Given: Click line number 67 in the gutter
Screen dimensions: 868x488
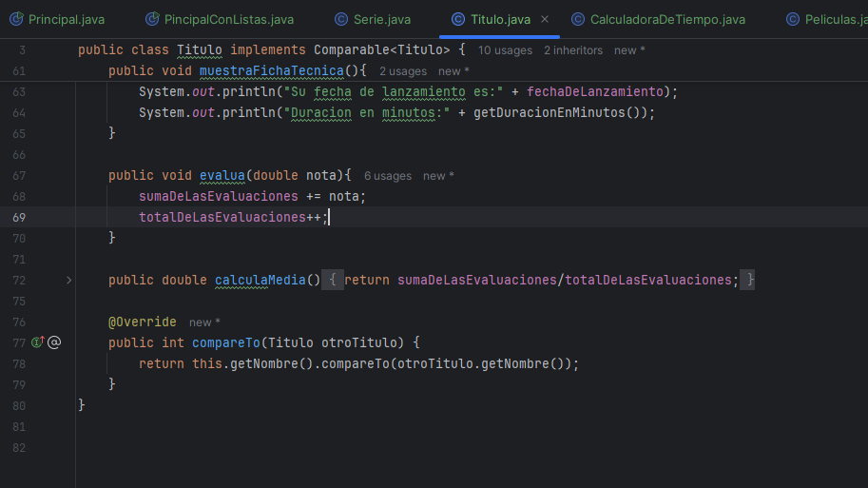Looking at the screenshot, I should (19, 176).
